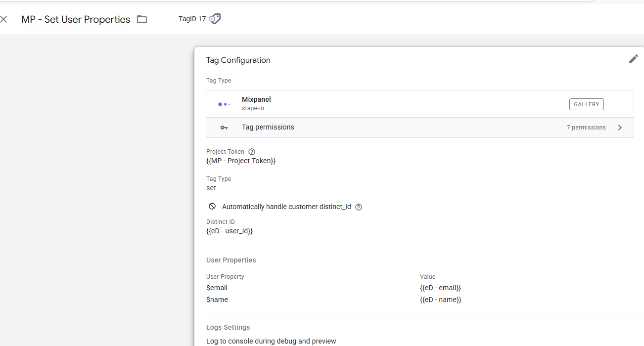Click the Mixpanel purple dots logo
The width and height of the screenshot is (644, 346).
(x=224, y=104)
